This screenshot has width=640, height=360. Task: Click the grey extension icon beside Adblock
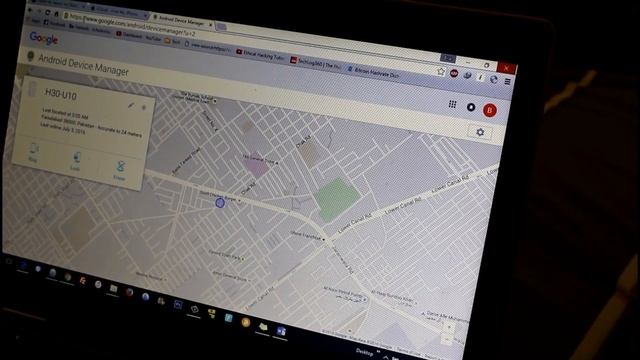point(467,76)
